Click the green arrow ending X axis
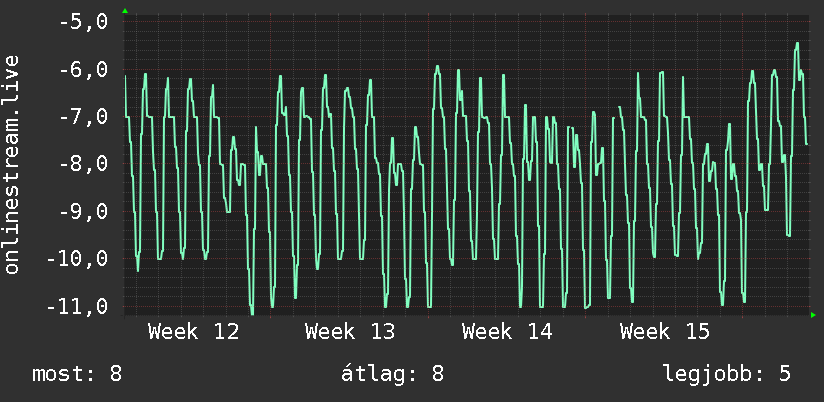 pos(813,315)
